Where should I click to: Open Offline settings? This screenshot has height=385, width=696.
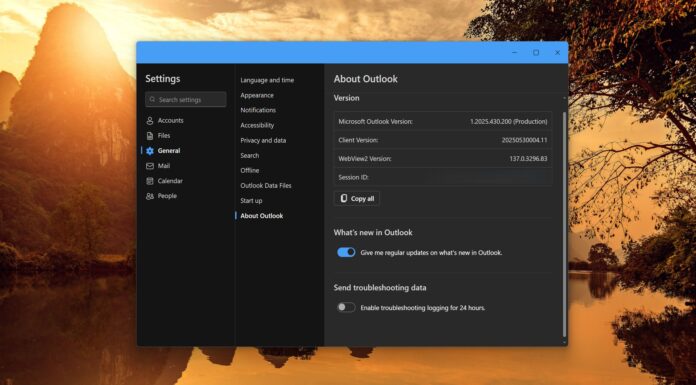click(x=249, y=170)
